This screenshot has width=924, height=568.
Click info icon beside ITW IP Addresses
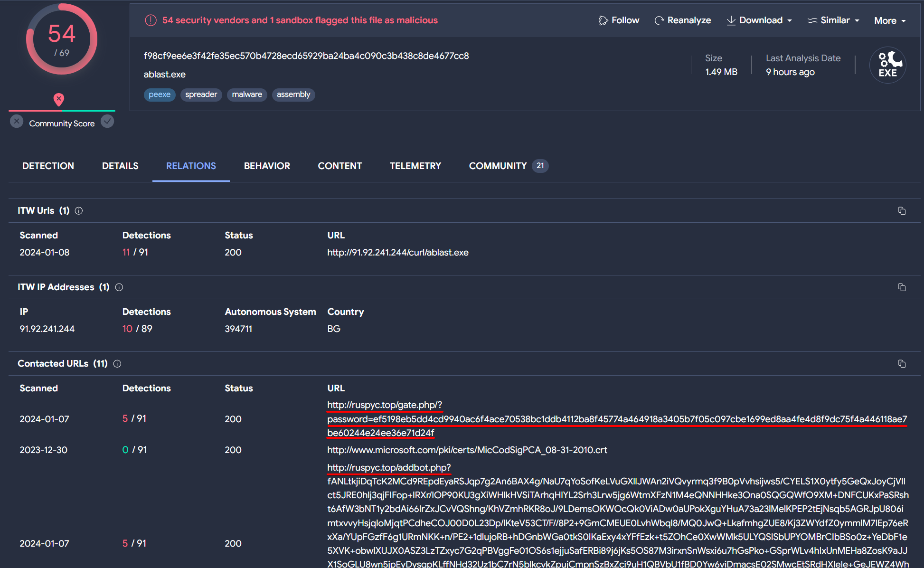[x=119, y=287]
